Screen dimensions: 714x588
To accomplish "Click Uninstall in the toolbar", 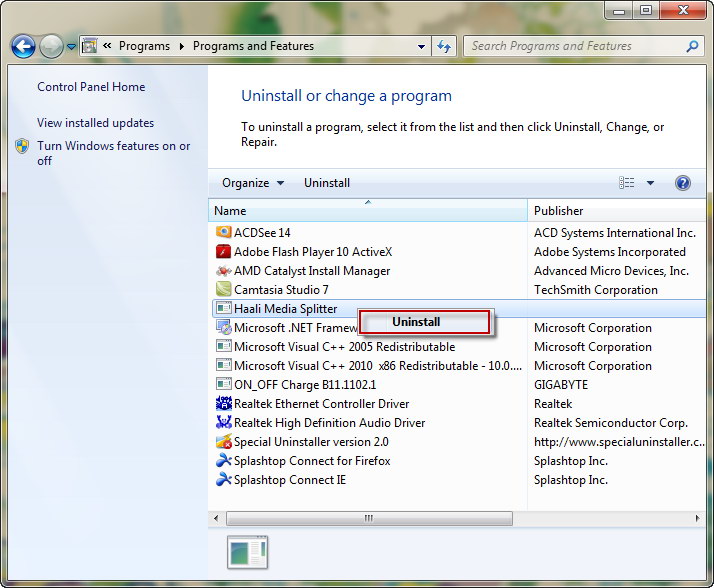I will [x=327, y=183].
